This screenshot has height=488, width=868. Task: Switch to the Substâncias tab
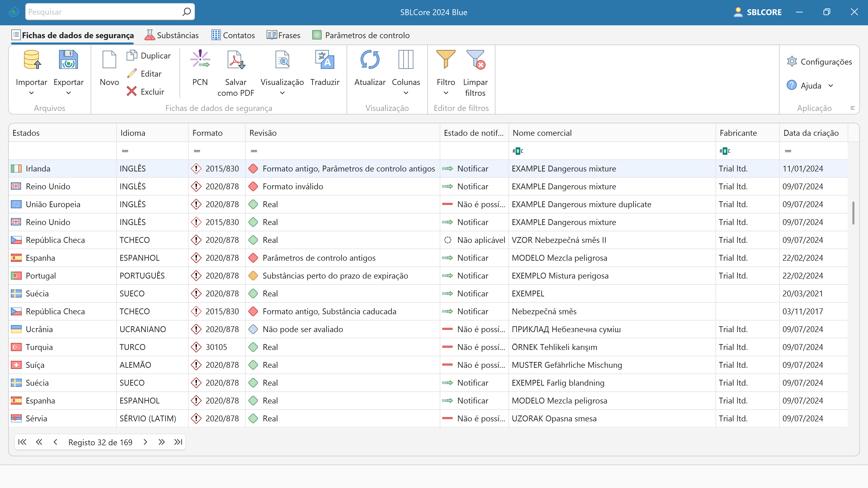(172, 35)
